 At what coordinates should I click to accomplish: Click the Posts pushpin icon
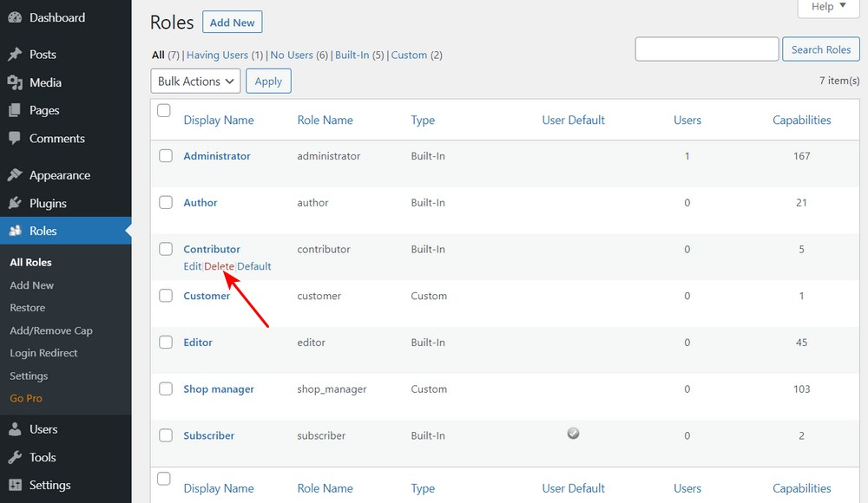15,55
